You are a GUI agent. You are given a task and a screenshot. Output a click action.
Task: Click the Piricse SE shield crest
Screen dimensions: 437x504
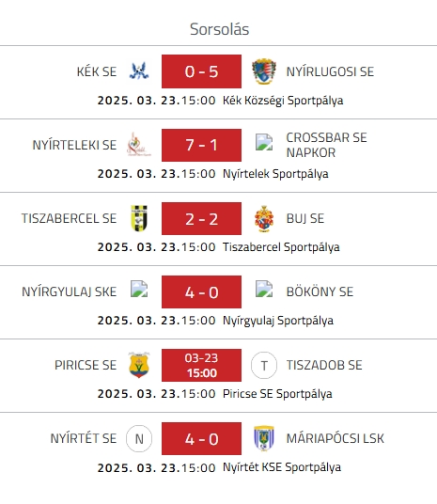click(x=139, y=365)
